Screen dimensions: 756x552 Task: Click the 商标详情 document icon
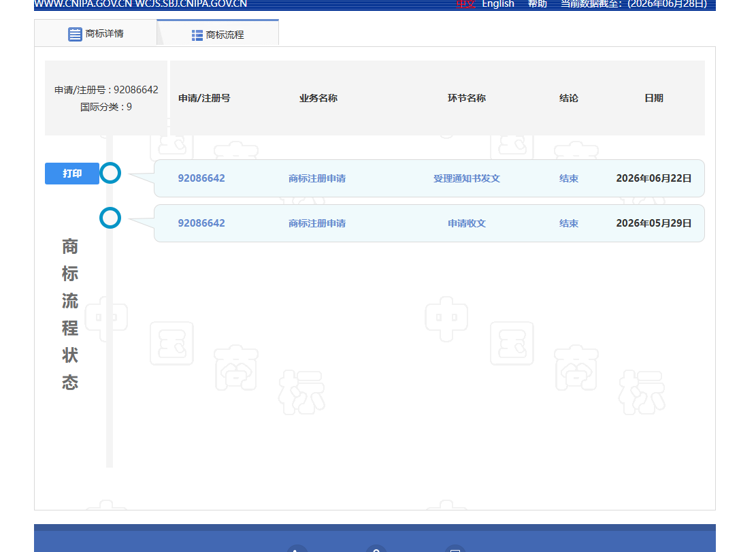pos(75,34)
